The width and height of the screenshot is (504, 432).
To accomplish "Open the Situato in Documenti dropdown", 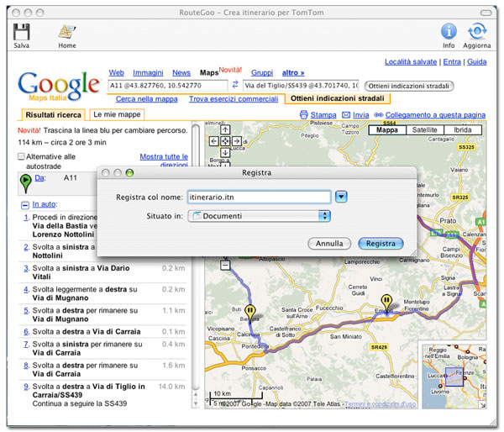I will click(259, 216).
